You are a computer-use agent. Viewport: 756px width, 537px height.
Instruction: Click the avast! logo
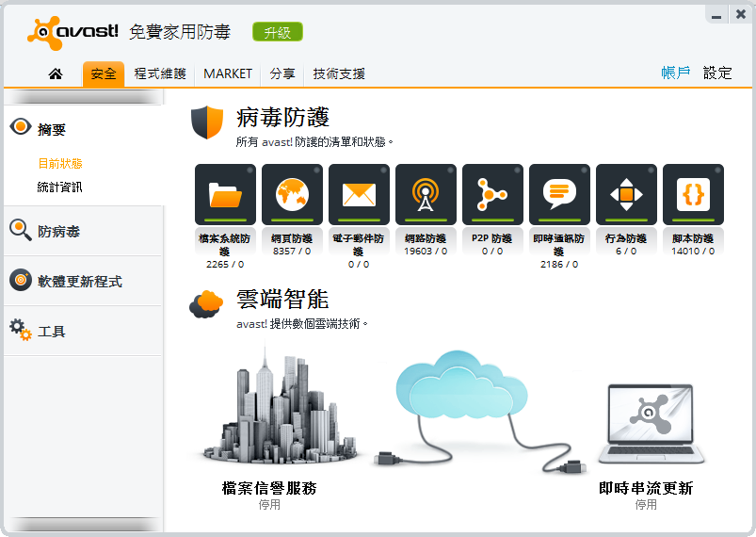click(x=72, y=33)
